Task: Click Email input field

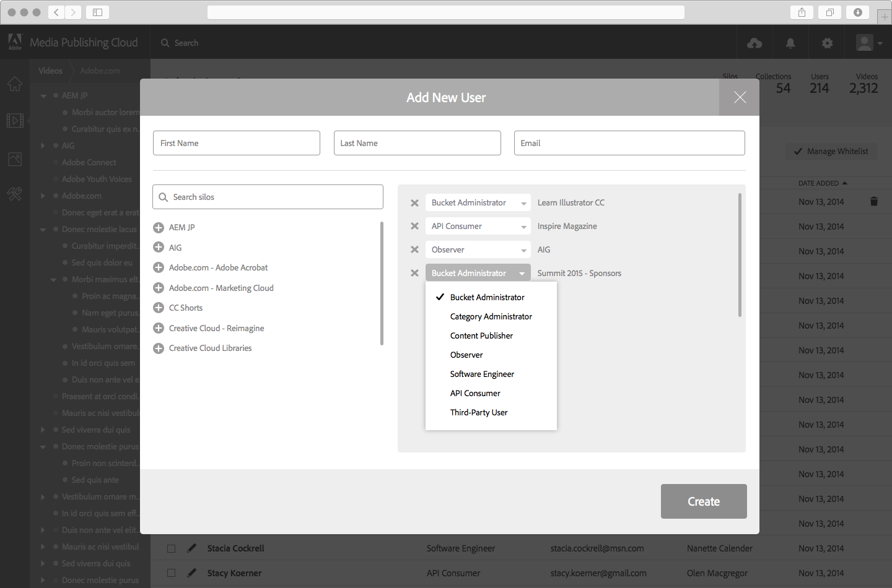Action: click(629, 143)
